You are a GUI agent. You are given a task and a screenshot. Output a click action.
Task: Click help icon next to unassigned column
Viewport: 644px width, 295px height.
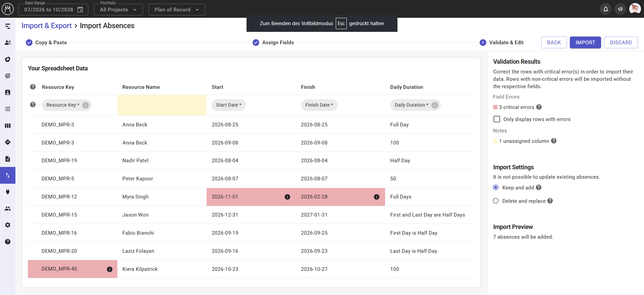554,141
